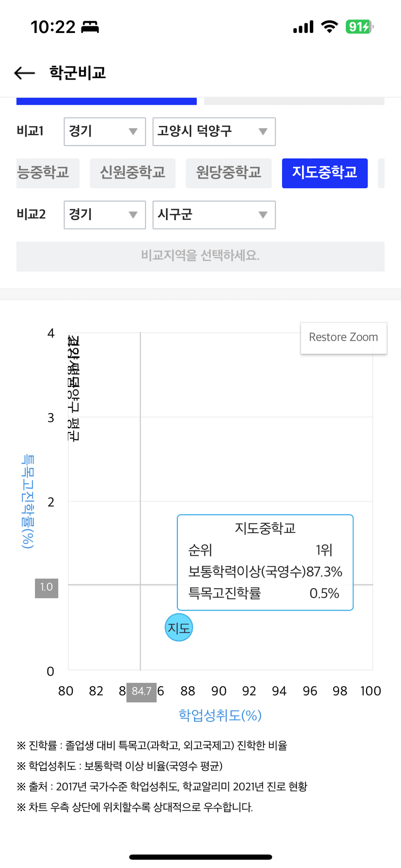Image resolution: width=401 pixels, height=868 pixels.
Task: Click the Restore Zoom button
Action: coord(343,338)
